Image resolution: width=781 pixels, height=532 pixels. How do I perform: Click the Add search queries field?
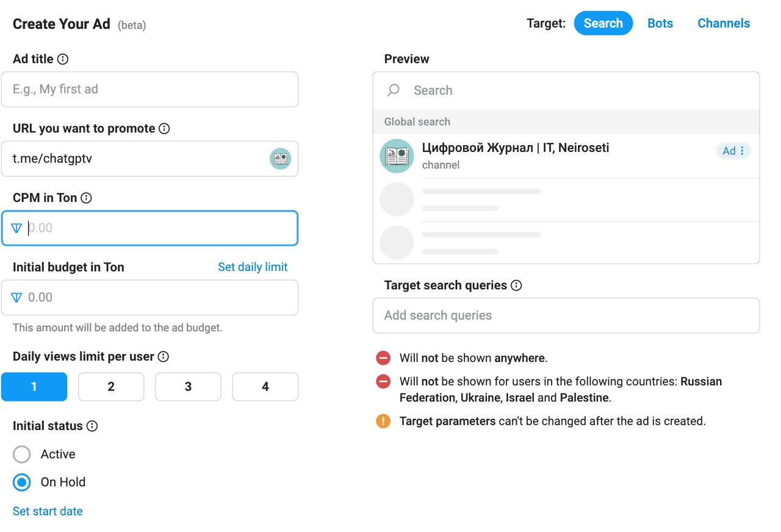pyautogui.click(x=566, y=315)
